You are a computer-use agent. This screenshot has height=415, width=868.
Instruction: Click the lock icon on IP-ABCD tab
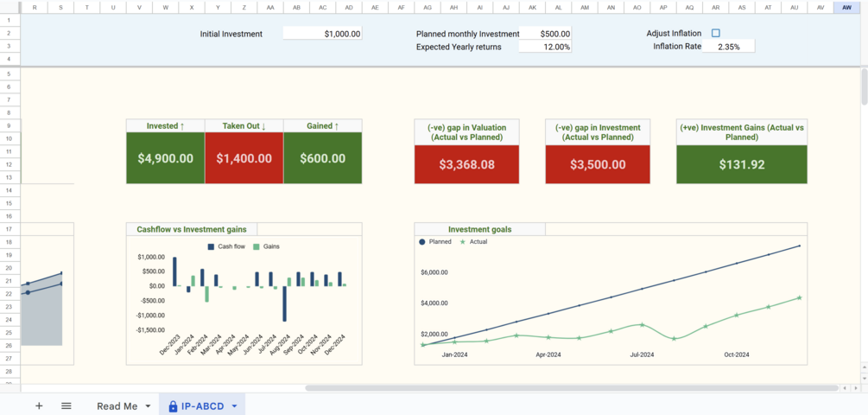coord(173,406)
